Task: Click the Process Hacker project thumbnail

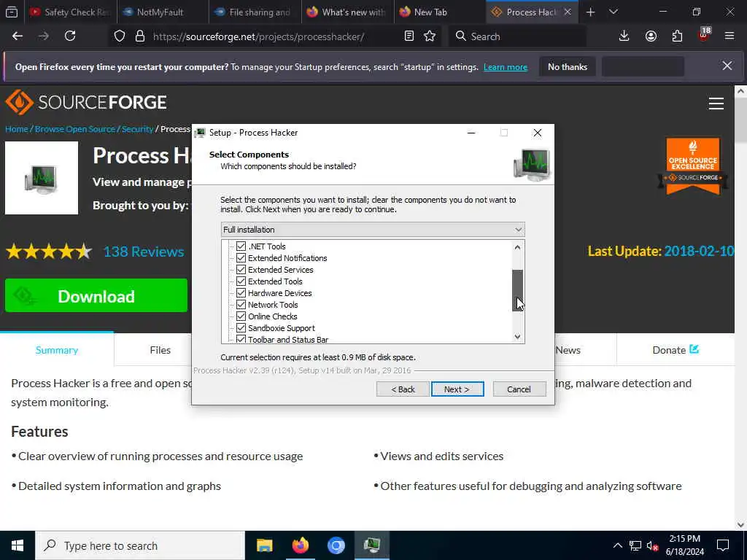Action: coord(42,178)
